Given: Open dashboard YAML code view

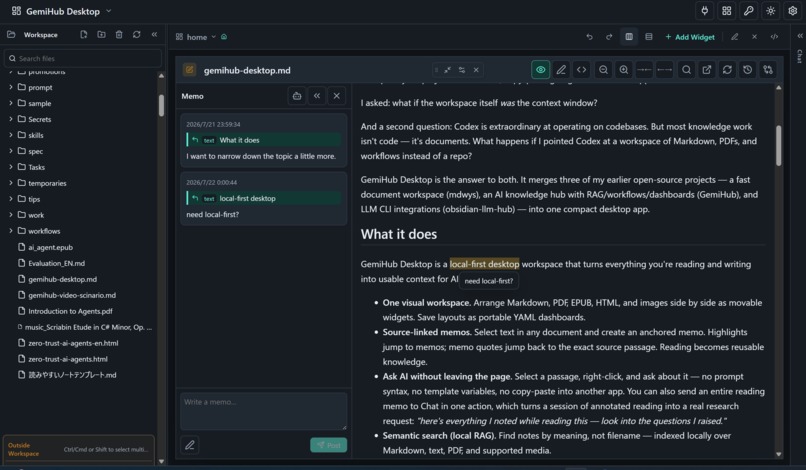Looking at the screenshot, I should pos(774,37).
